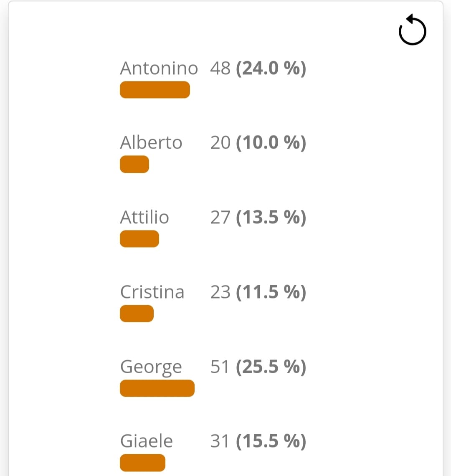Click Cristina's 23 (11.5 %) result
The height and width of the screenshot is (476, 451).
258,292
